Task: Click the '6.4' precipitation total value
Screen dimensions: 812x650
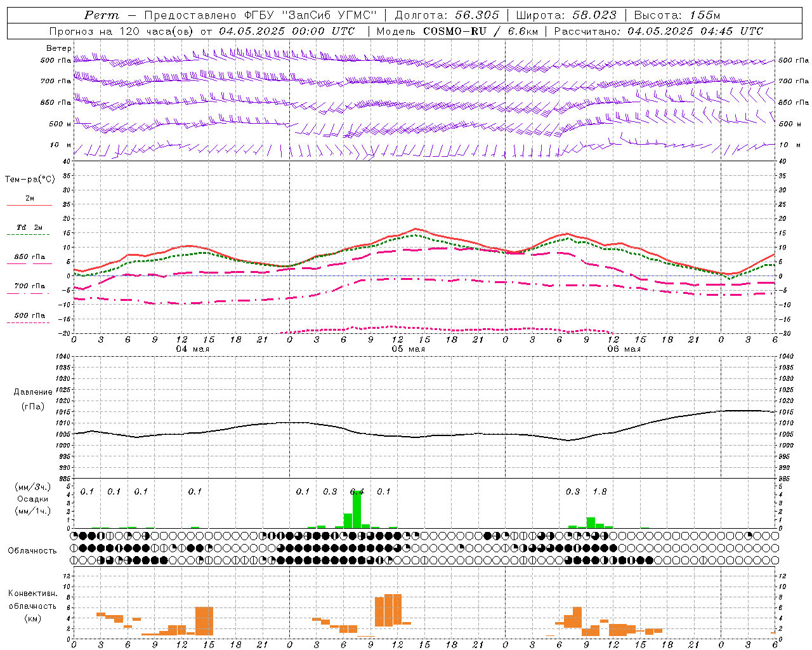Action: click(357, 492)
